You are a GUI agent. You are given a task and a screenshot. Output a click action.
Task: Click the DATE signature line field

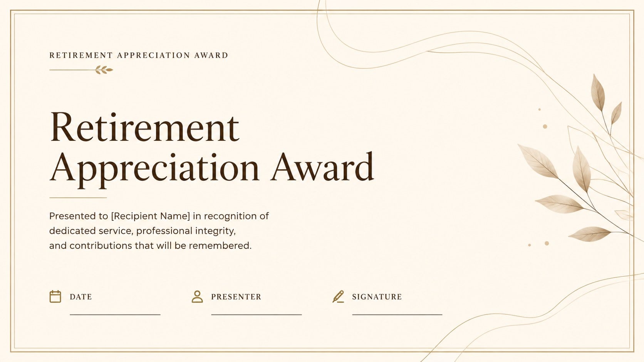115,314
